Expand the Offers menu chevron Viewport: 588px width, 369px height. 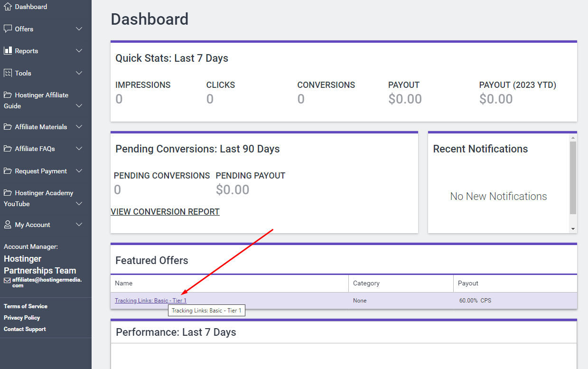pos(79,29)
